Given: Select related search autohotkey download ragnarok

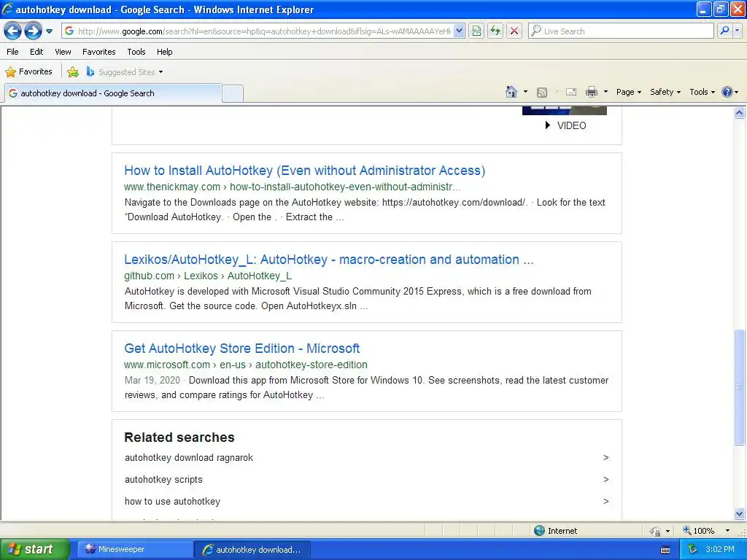Looking at the screenshot, I should 189,458.
